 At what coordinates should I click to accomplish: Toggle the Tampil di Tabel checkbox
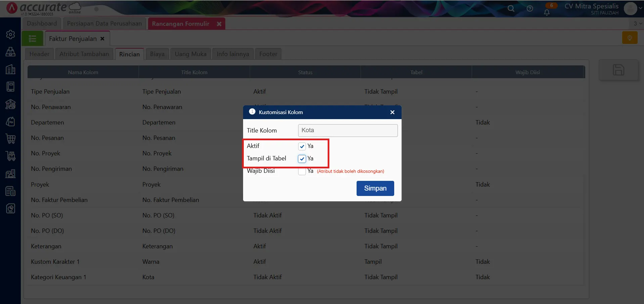pos(302,159)
